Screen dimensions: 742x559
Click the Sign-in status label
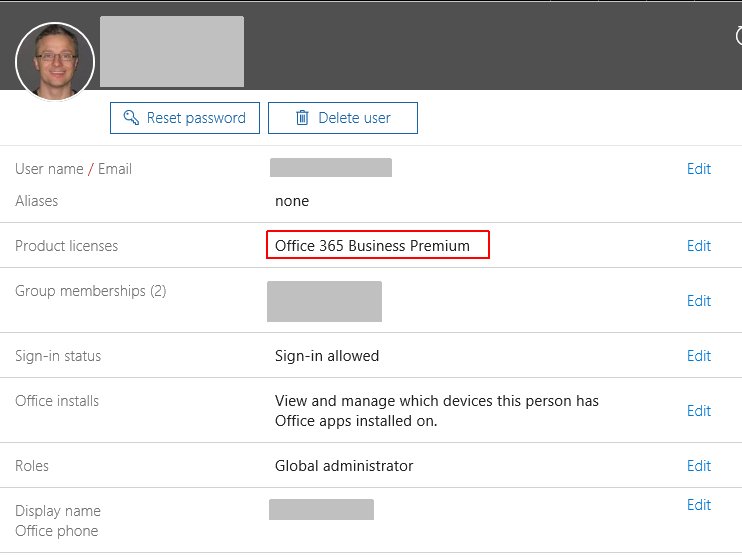coord(58,356)
